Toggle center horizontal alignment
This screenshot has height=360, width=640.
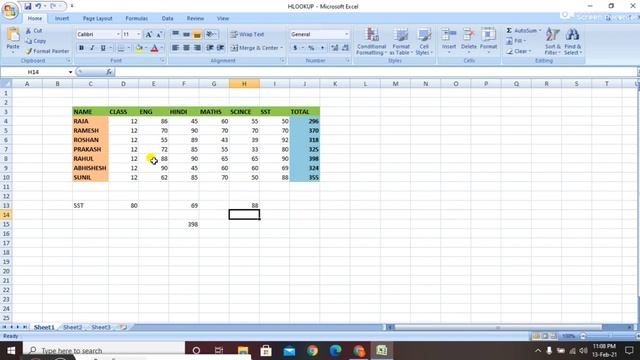(186, 48)
